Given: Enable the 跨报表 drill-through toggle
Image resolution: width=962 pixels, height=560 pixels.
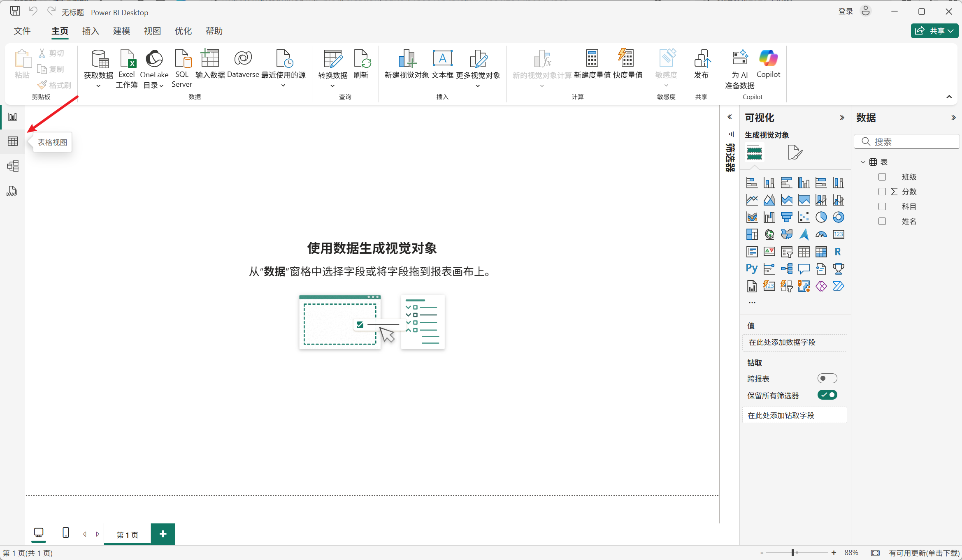Looking at the screenshot, I should [827, 378].
